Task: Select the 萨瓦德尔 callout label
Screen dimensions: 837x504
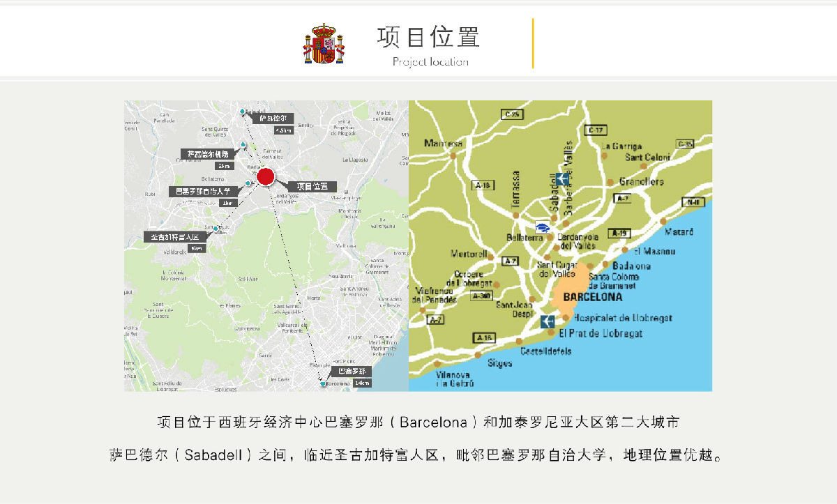Action: [x=273, y=119]
